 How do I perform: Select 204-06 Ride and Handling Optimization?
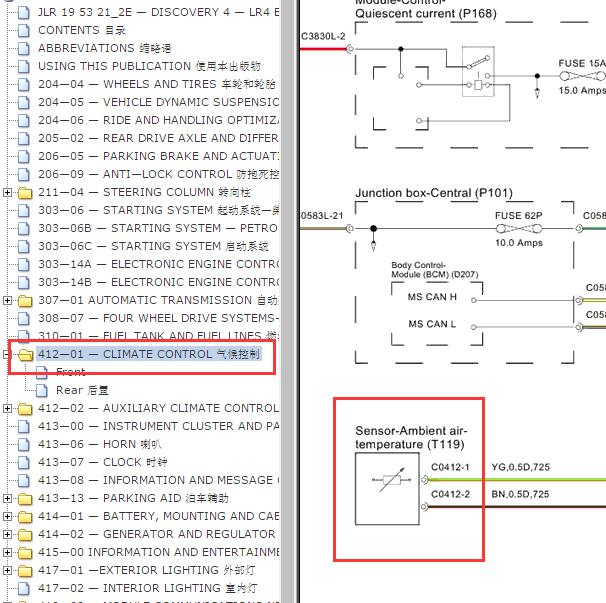pos(158,120)
